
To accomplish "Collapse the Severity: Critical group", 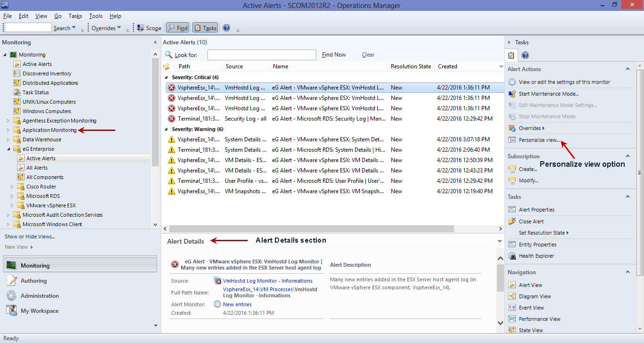I will pyautogui.click(x=166, y=77).
